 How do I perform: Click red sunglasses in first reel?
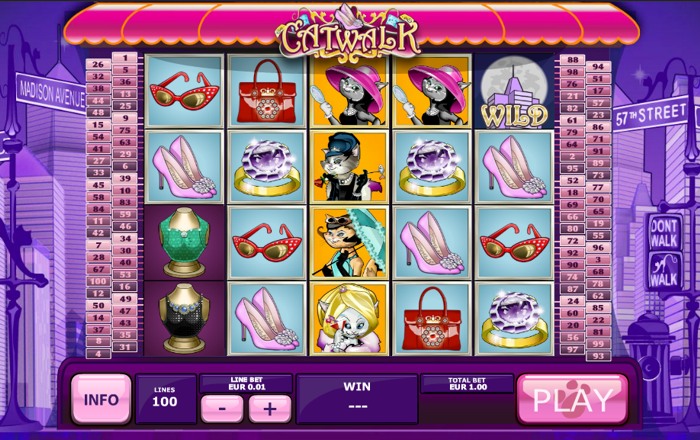[x=184, y=91]
